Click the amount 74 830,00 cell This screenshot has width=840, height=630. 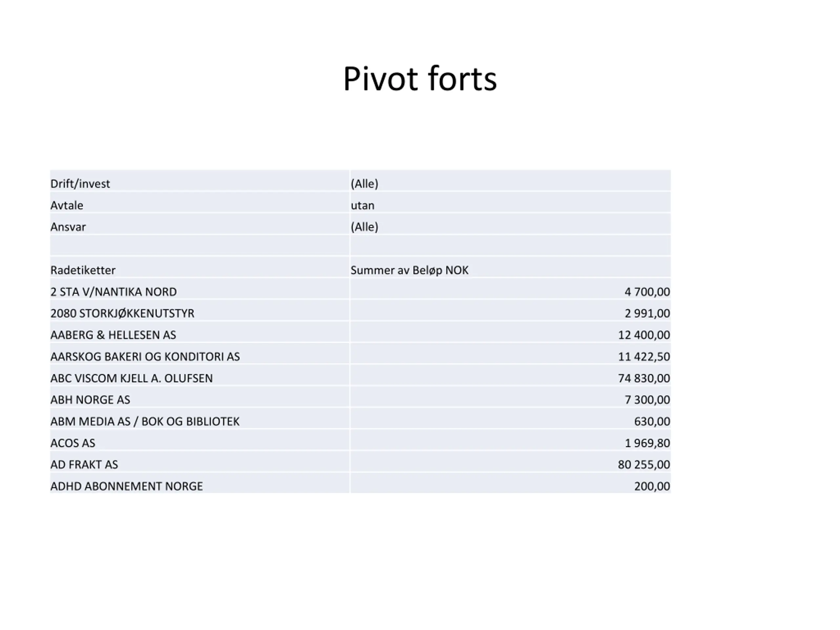coord(644,378)
